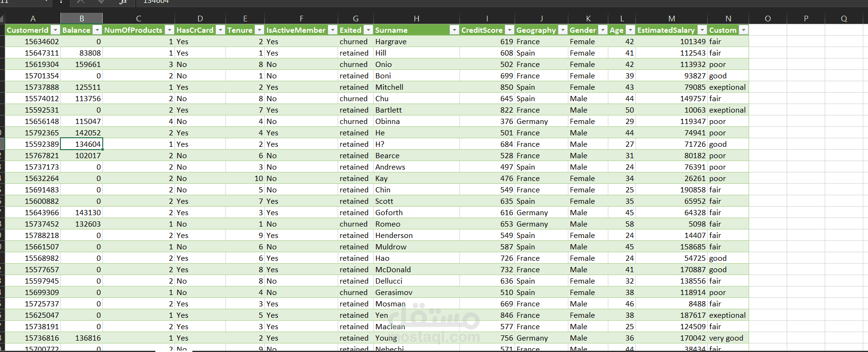Select column A header
This screenshot has width=868, height=352.
33,19
